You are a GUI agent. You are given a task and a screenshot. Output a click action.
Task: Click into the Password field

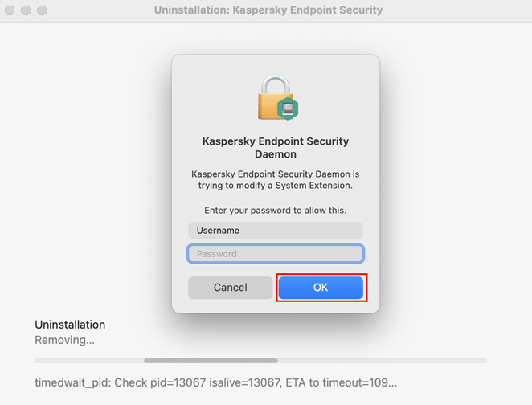coord(276,254)
